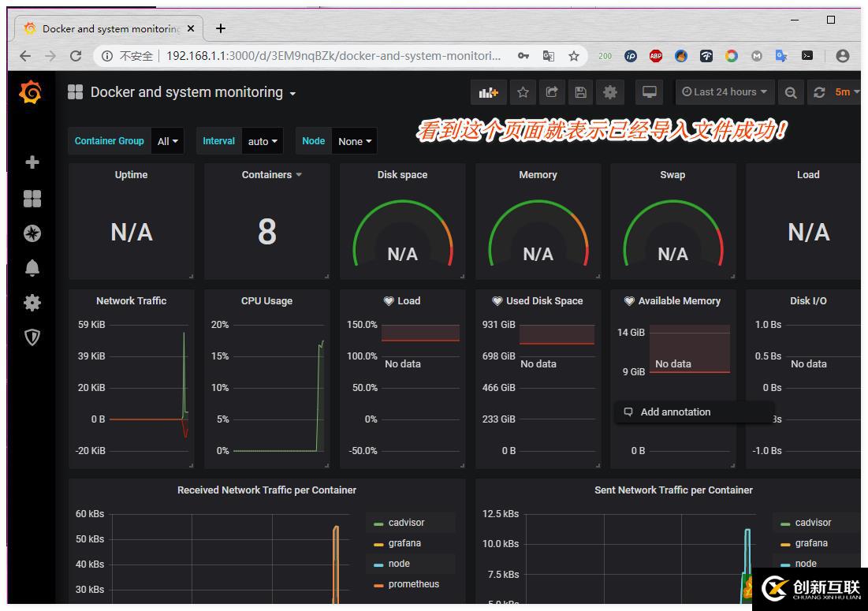The image size is (868, 611).
Task: Open the Last 24 hours time picker
Action: [724, 92]
